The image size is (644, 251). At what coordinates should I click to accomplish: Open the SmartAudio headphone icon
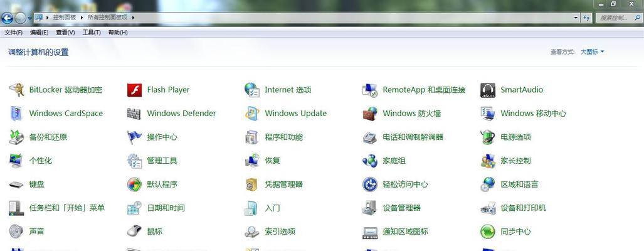click(x=488, y=90)
